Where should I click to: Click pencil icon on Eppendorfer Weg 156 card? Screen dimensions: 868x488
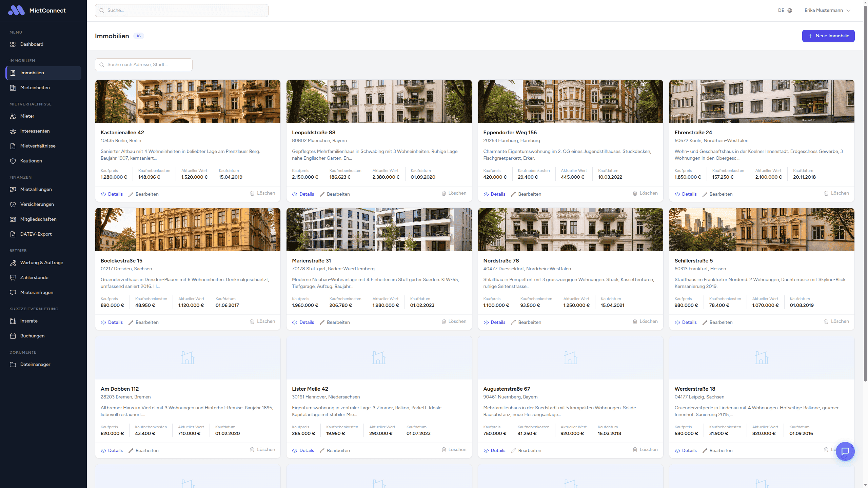coord(513,194)
